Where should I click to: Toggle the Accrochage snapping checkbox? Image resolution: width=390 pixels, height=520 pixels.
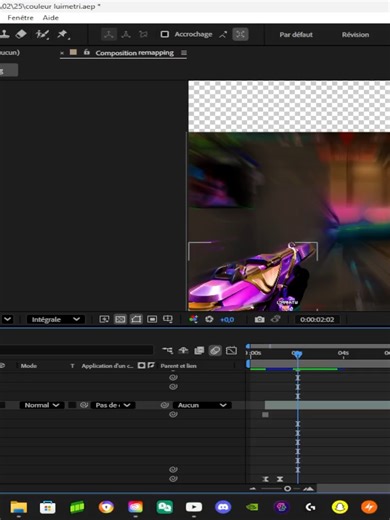pos(165,34)
